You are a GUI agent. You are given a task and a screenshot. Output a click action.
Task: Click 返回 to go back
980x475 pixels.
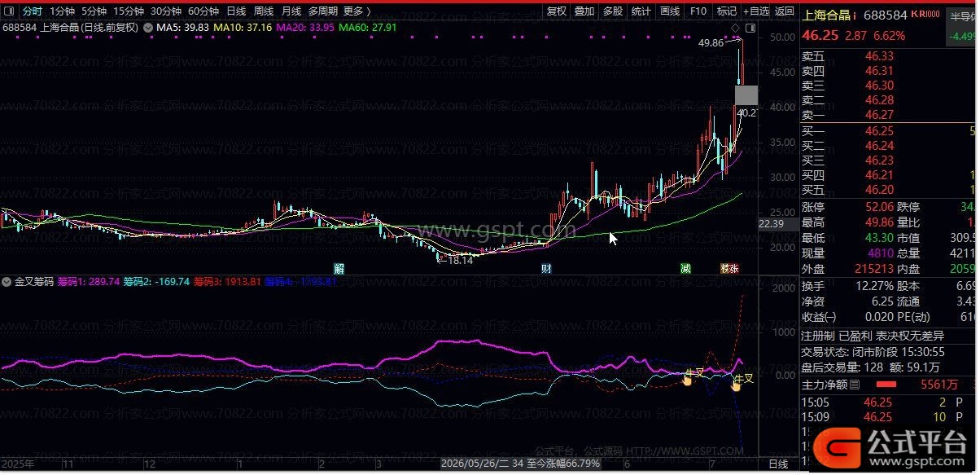[x=784, y=11]
